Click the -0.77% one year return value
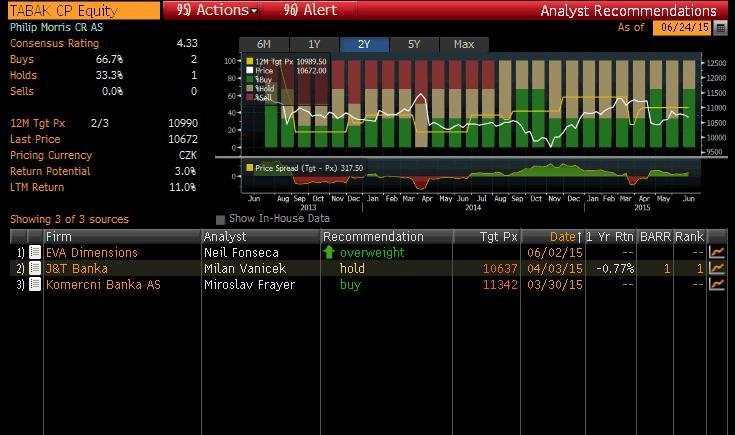735x435 pixels. tap(615, 269)
